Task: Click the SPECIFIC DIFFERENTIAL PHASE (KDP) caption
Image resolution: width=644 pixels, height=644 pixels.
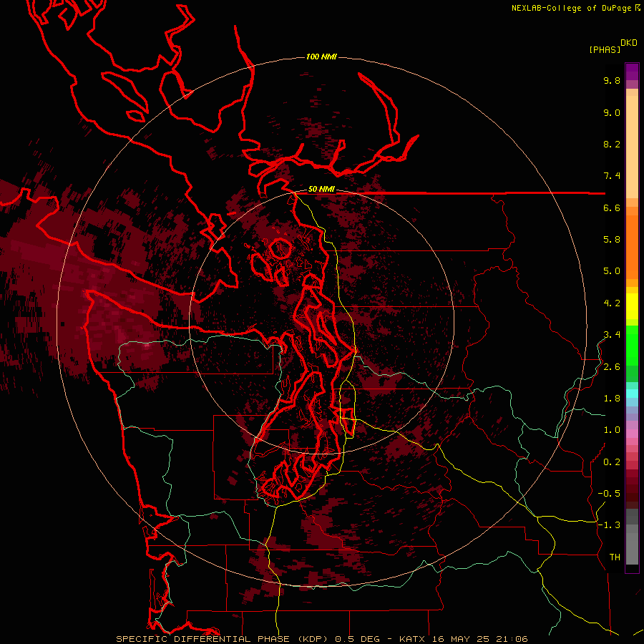Action: [224, 639]
